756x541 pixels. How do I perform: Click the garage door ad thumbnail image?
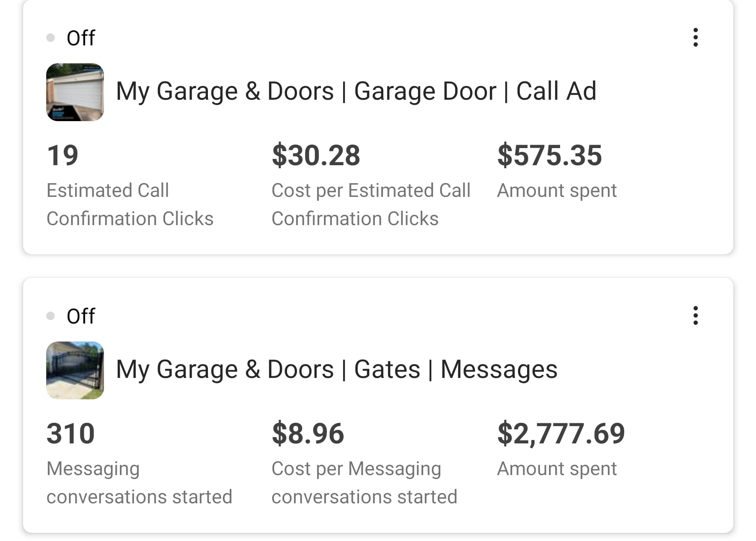click(x=75, y=92)
